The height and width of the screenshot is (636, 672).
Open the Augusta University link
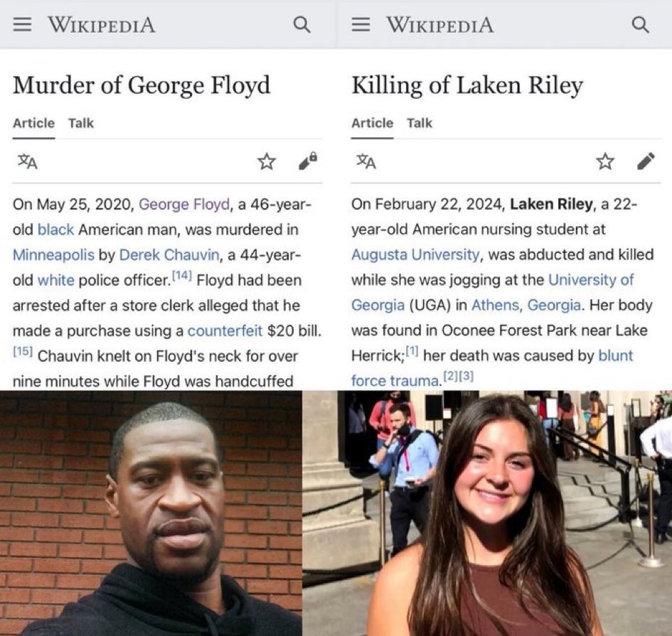415,254
